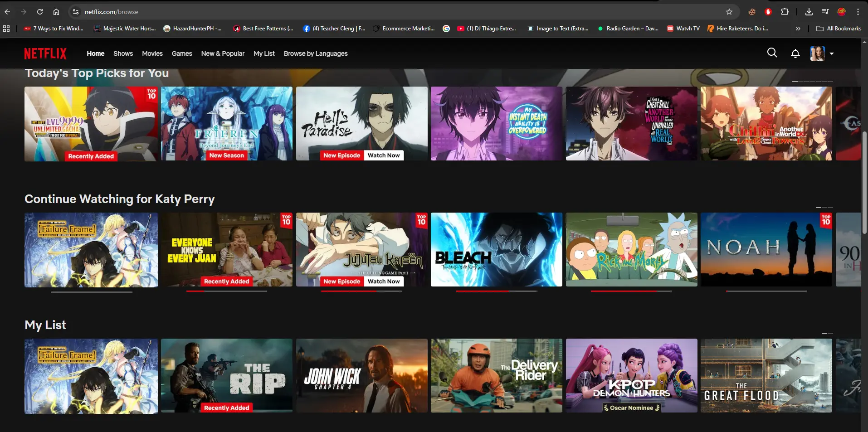Open the Image to Text bookmark
Image resolution: width=868 pixels, height=432 pixels.
click(x=558, y=29)
